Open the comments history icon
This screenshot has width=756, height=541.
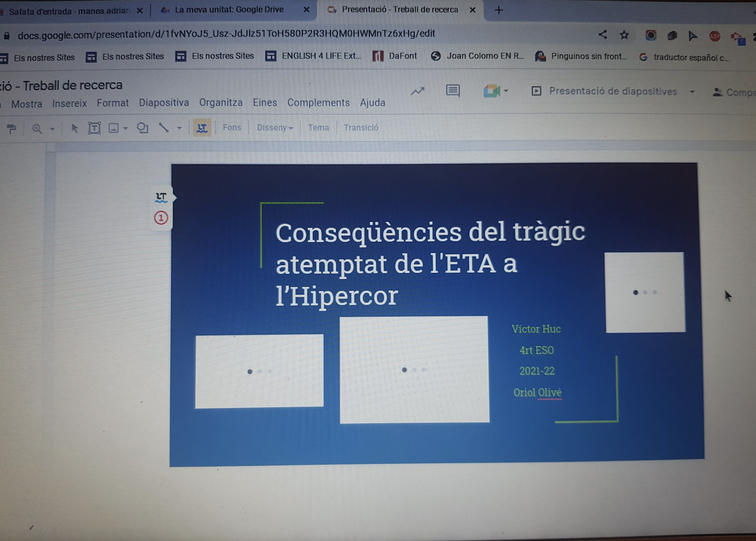[x=453, y=91]
